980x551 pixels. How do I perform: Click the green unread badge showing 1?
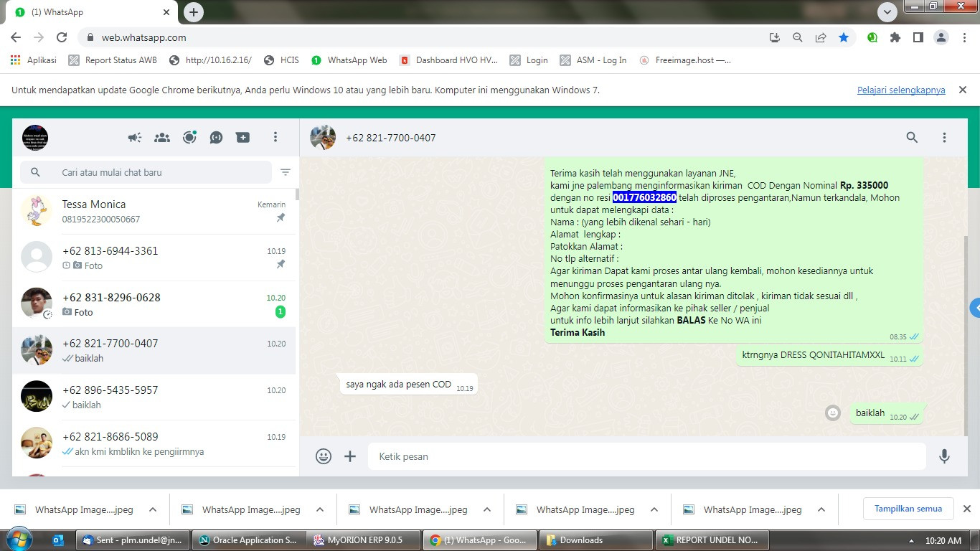(281, 312)
